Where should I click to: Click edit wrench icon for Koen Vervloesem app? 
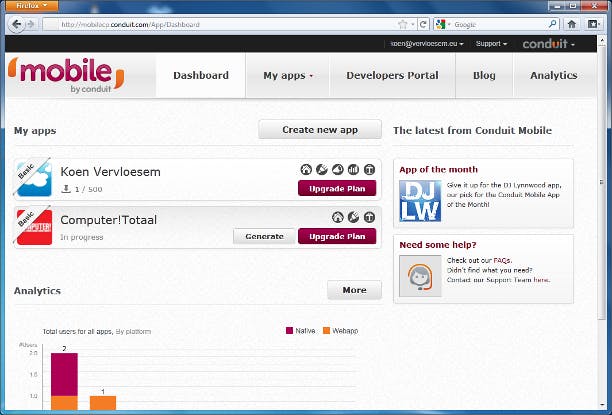pos(322,169)
